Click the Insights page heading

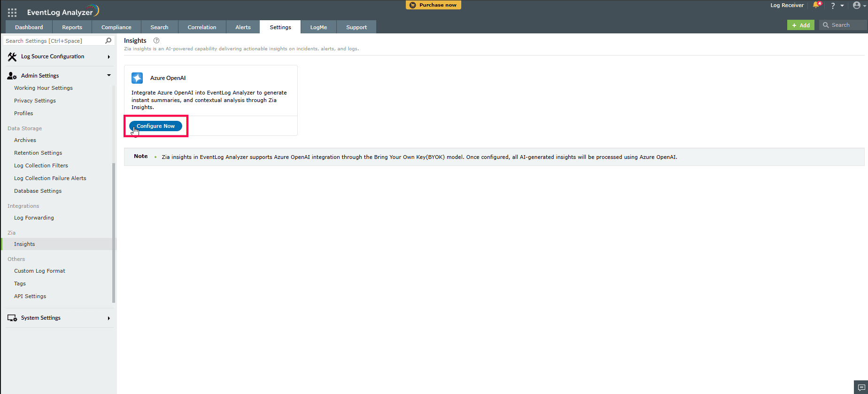[135, 40]
